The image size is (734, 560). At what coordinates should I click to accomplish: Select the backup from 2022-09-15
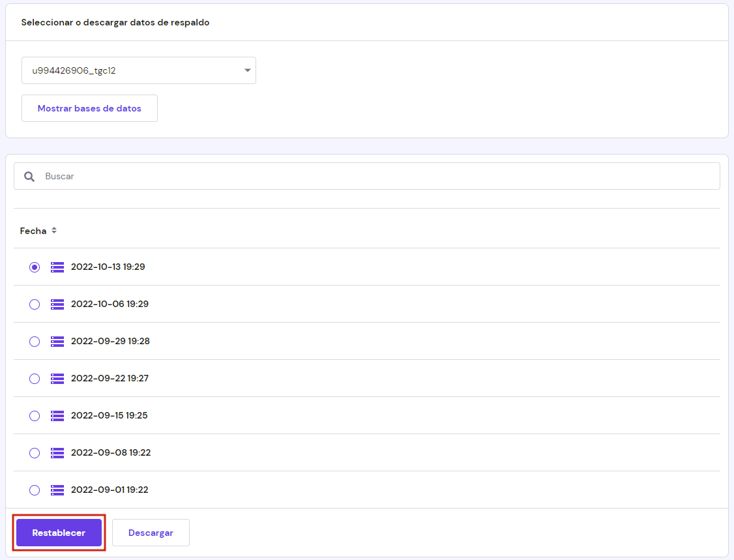point(35,415)
